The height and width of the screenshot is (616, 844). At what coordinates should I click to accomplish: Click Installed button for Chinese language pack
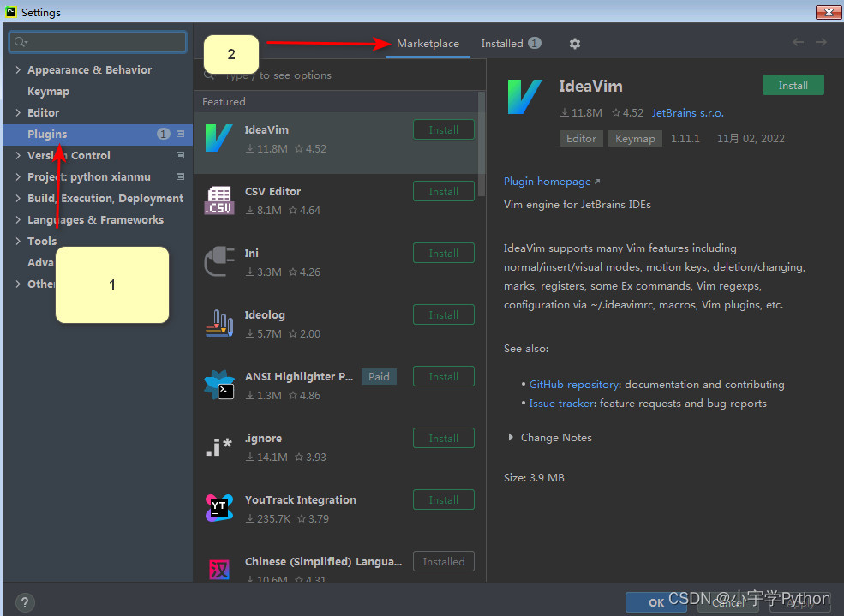click(x=444, y=561)
